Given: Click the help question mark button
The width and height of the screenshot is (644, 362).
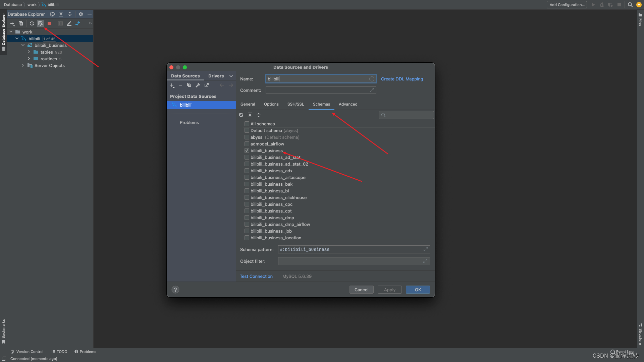Looking at the screenshot, I should click(x=175, y=290).
